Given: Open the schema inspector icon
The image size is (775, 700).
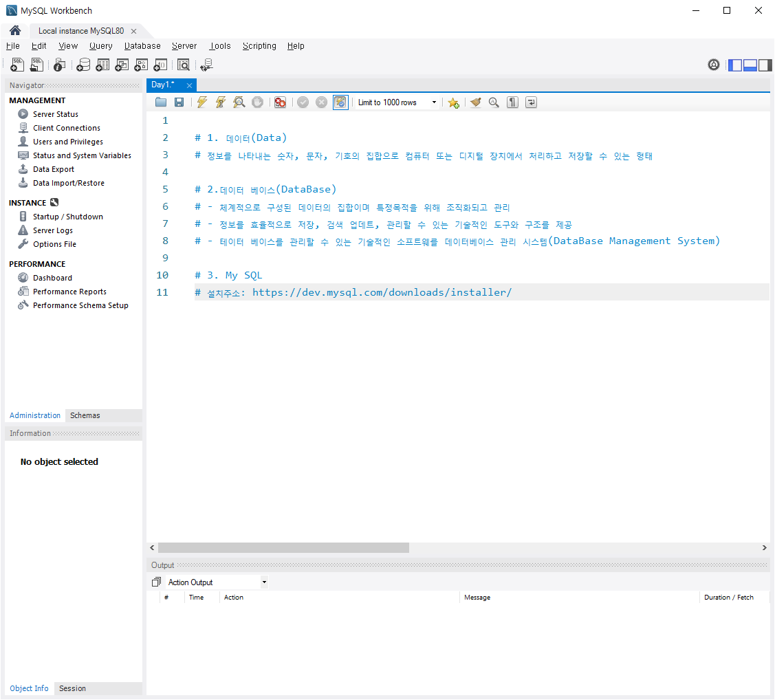Looking at the screenshot, I should pyautogui.click(x=59, y=65).
